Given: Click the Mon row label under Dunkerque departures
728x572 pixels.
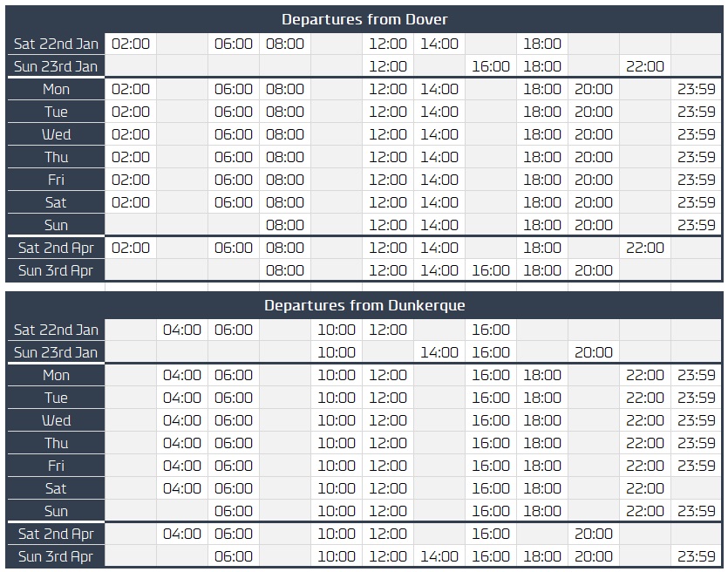Looking at the screenshot, I should click(56, 375).
